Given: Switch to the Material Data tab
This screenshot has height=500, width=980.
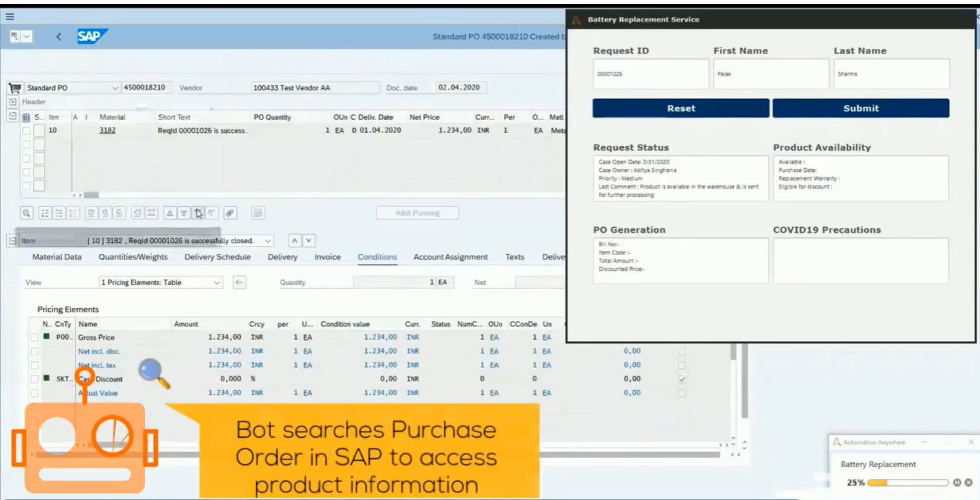Looking at the screenshot, I should click(57, 257).
